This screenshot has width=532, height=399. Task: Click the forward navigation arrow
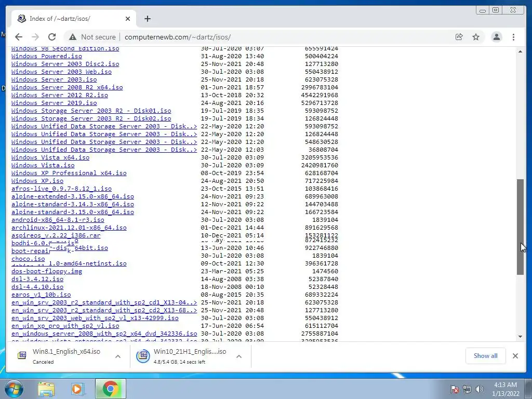[x=35, y=37]
